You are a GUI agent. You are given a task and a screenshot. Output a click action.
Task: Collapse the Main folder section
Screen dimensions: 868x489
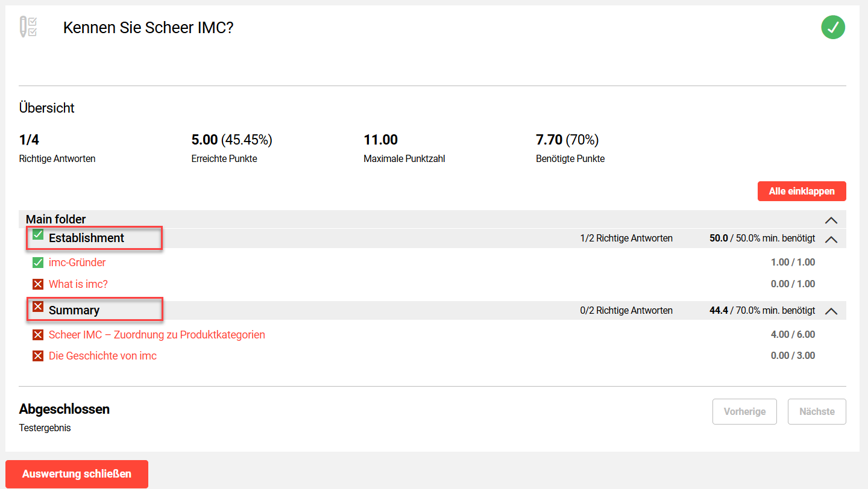[831, 220]
